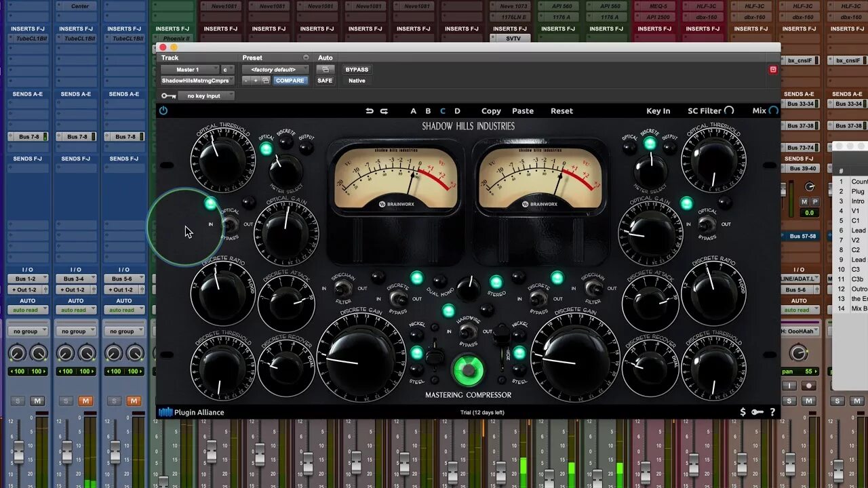The image size is (868, 488).
Task: Click the redo arrow icon
Action: coord(384,110)
